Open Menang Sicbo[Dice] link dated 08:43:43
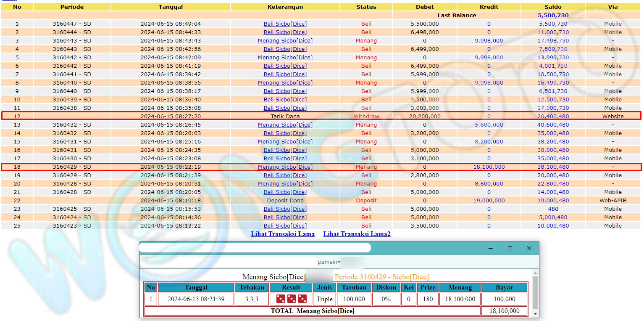The image size is (644, 321). (285, 41)
